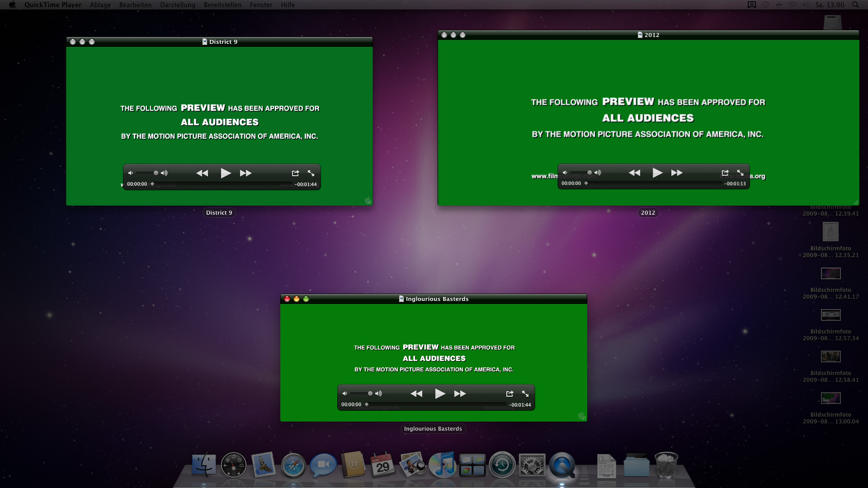Open the Fenster menu
Screen dimensions: 868x488
coord(261,5)
